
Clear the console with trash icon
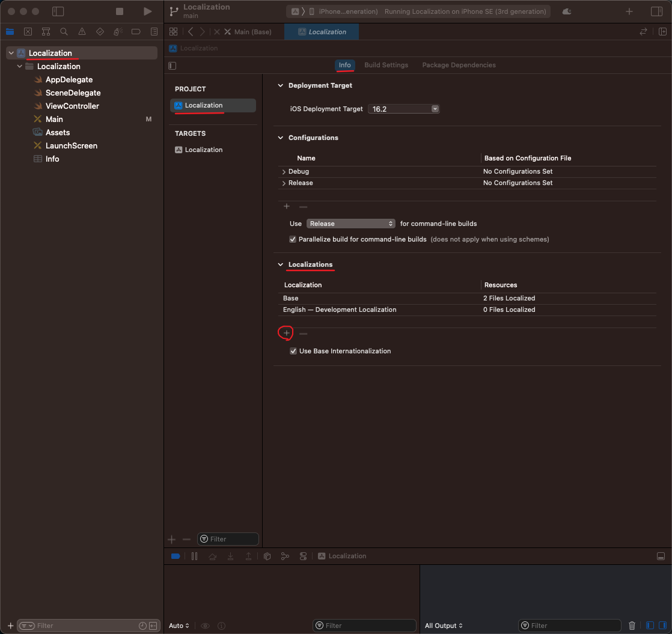632,626
